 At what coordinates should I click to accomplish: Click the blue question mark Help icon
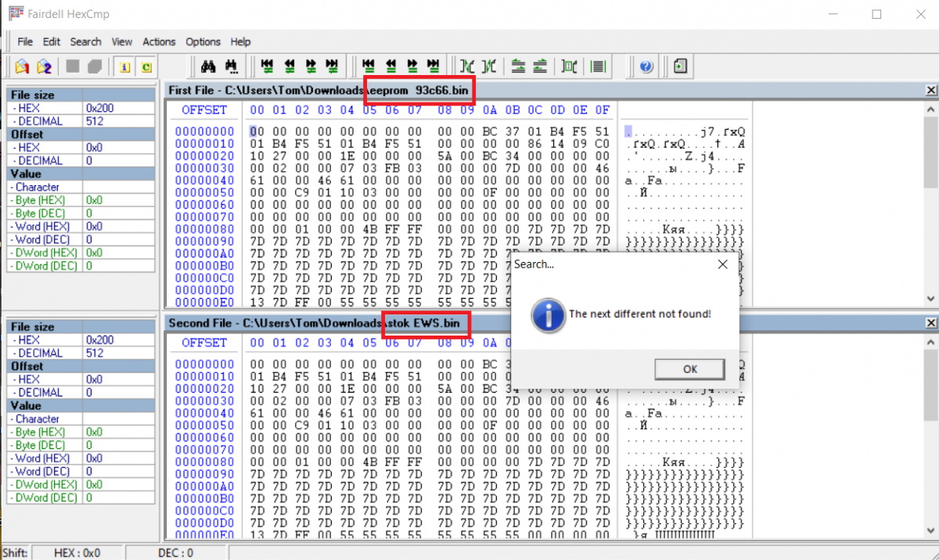[646, 66]
